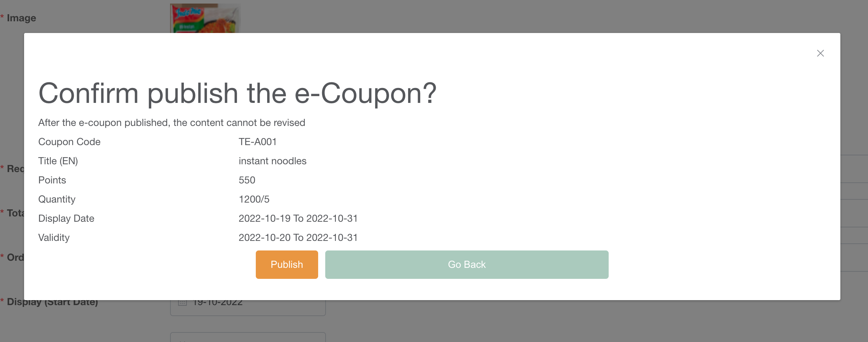Click the Coupon Code label

pyautogui.click(x=69, y=142)
